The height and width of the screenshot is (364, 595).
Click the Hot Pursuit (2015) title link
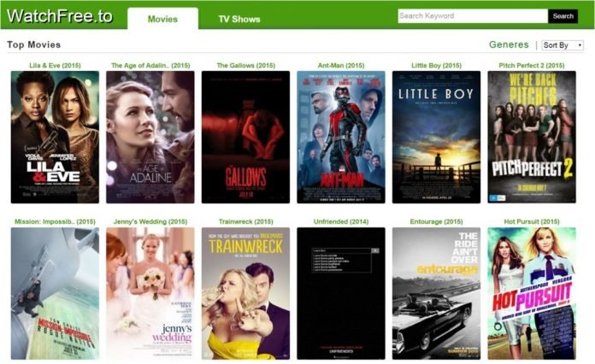pos(532,221)
